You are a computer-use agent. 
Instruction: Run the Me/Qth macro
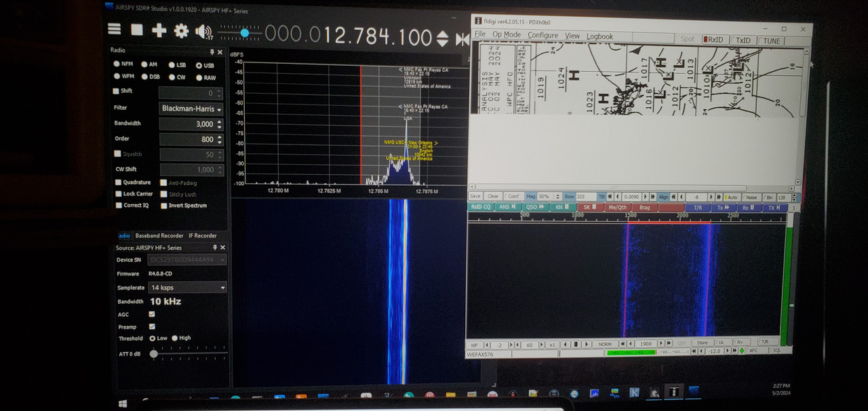pos(617,208)
